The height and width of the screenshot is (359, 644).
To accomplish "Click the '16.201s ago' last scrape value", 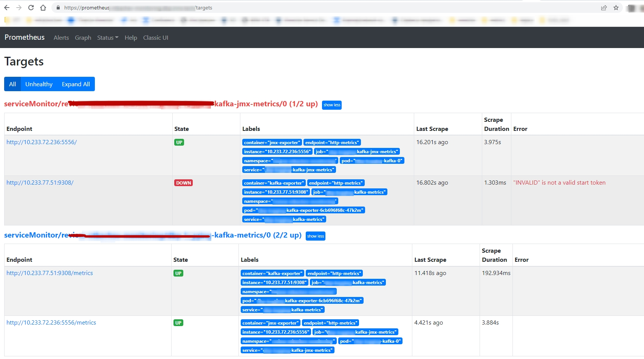I will (432, 142).
